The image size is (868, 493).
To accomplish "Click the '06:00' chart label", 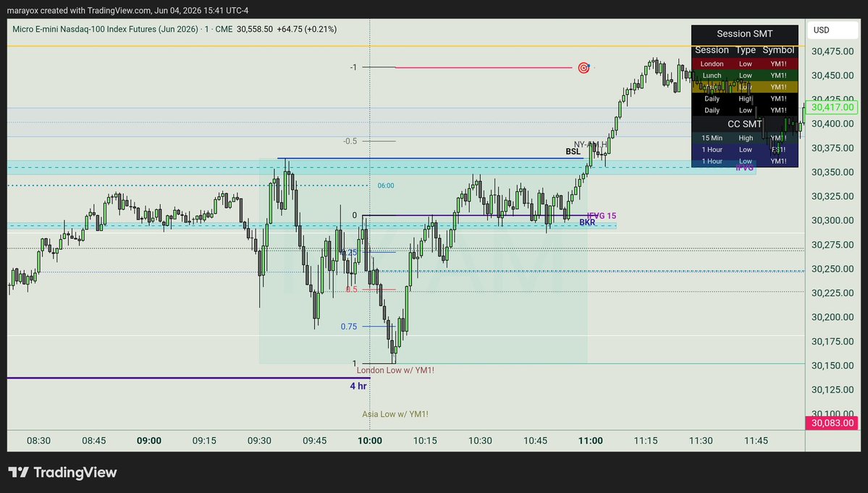I will tap(386, 186).
